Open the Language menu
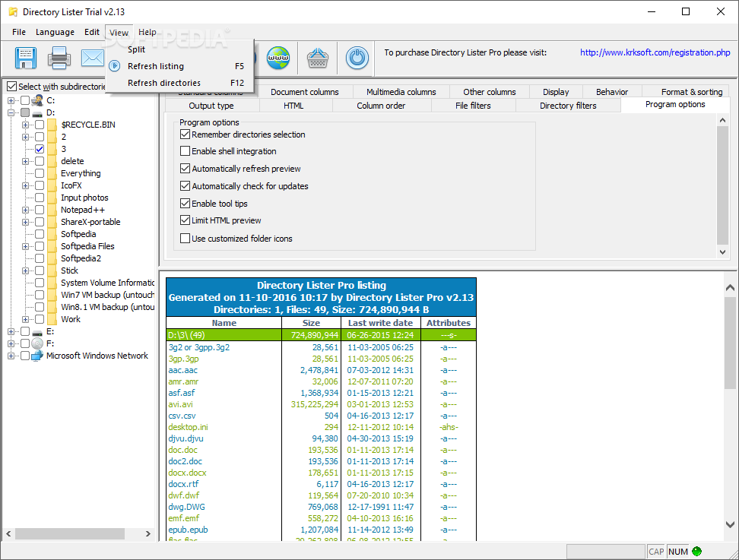739x560 pixels. tap(56, 32)
